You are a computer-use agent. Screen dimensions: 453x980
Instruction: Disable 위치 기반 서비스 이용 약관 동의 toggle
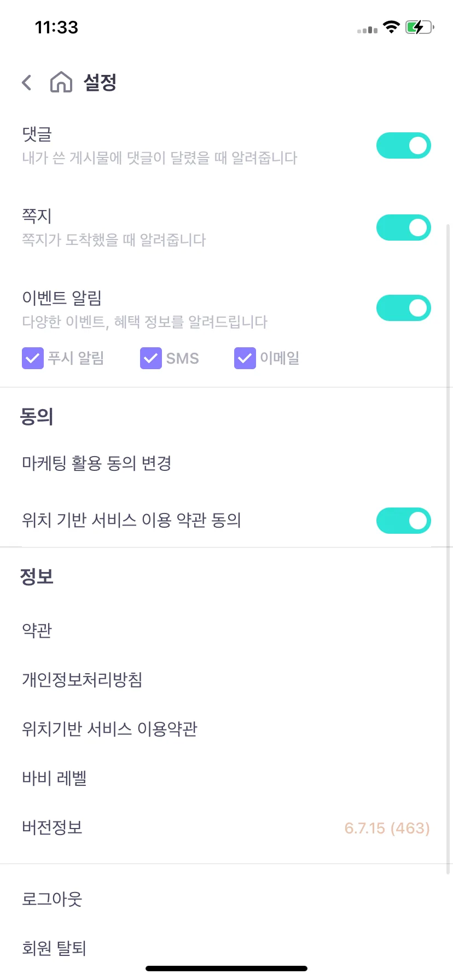tap(404, 521)
